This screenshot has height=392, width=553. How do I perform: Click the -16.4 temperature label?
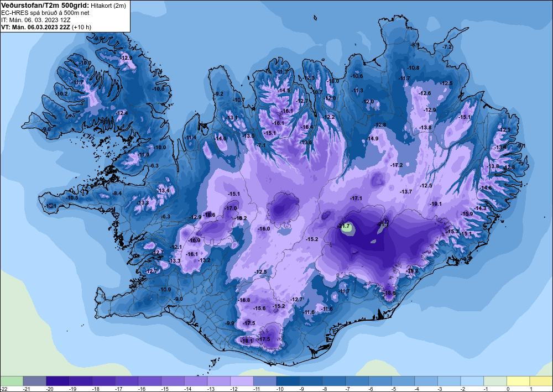coord(307,127)
